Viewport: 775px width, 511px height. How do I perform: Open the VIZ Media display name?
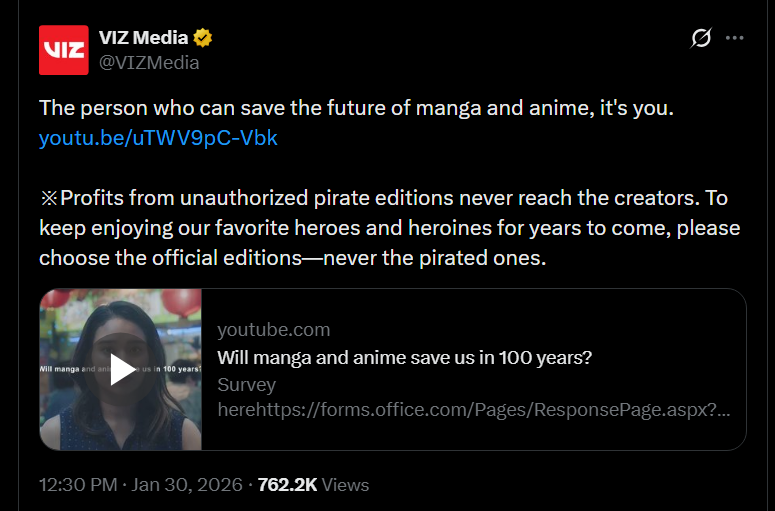click(143, 38)
